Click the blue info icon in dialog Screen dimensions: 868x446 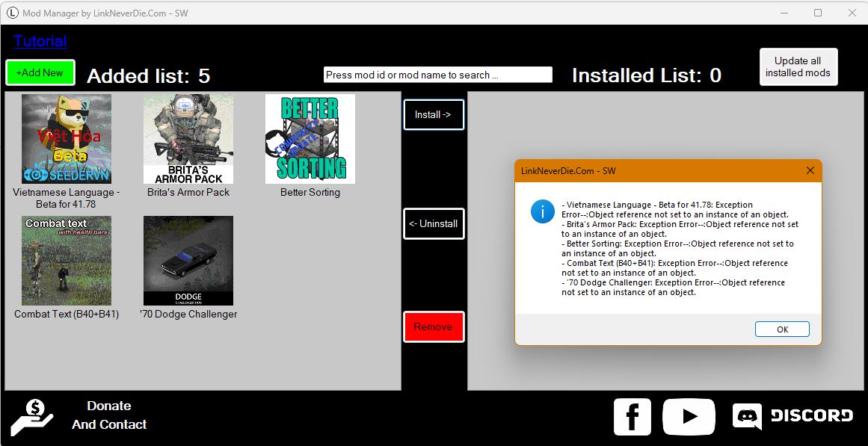point(542,211)
